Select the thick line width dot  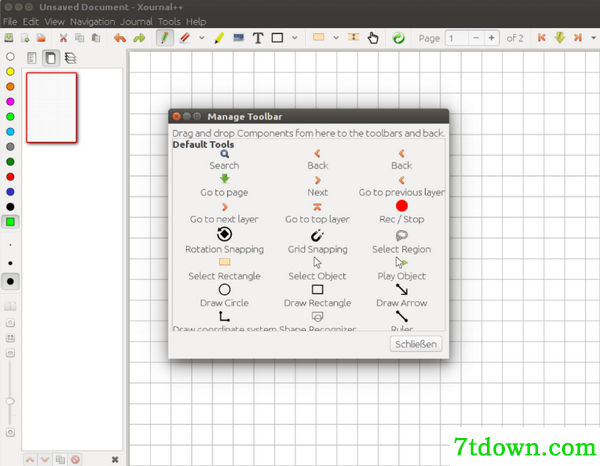point(10,282)
